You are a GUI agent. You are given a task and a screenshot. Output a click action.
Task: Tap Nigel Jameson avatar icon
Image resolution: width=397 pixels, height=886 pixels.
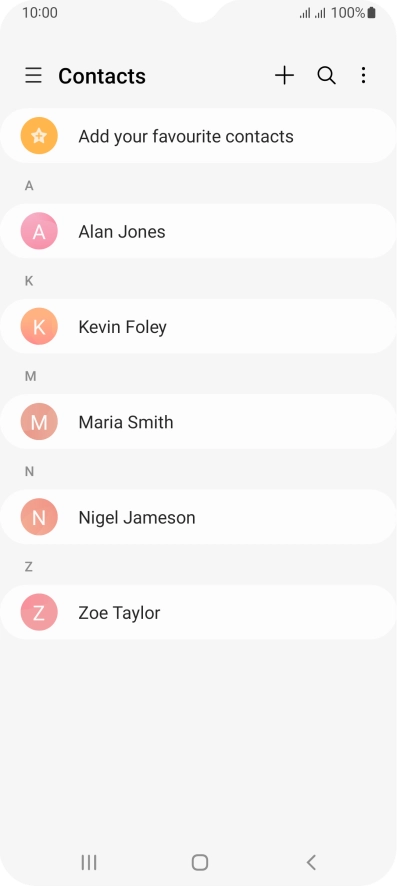[39, 517]
